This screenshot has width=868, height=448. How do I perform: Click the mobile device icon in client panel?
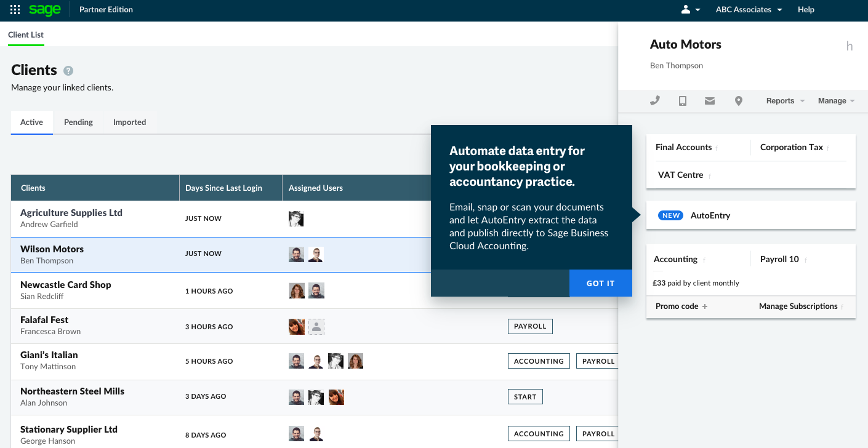click(x=683, y=101)
